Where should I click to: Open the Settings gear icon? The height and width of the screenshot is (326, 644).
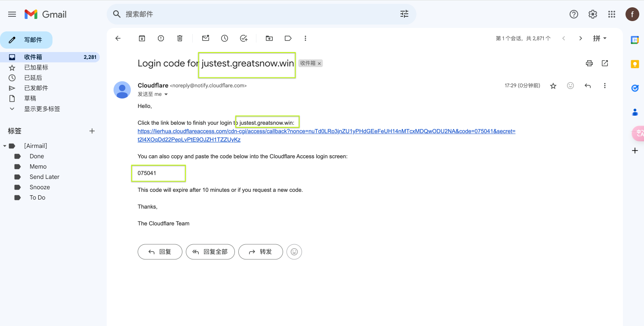pos(593,14)
